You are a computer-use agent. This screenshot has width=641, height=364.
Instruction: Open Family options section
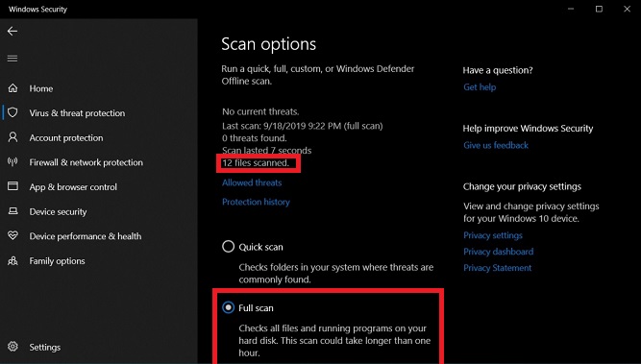tap(58, 261)
